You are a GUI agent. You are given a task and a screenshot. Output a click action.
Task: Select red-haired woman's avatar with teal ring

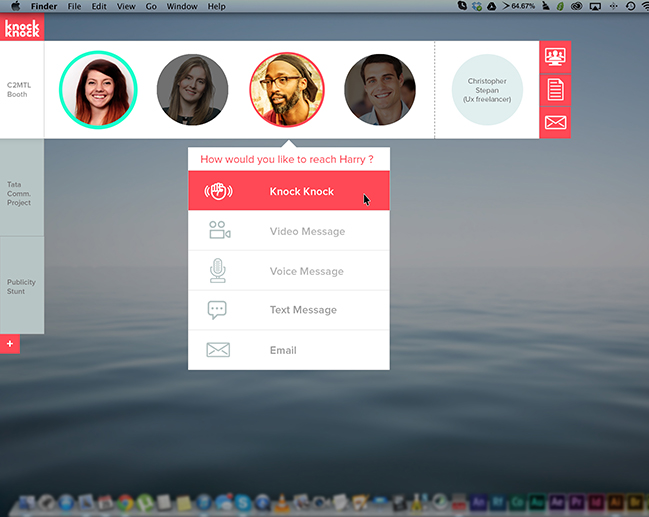[98, 90]
